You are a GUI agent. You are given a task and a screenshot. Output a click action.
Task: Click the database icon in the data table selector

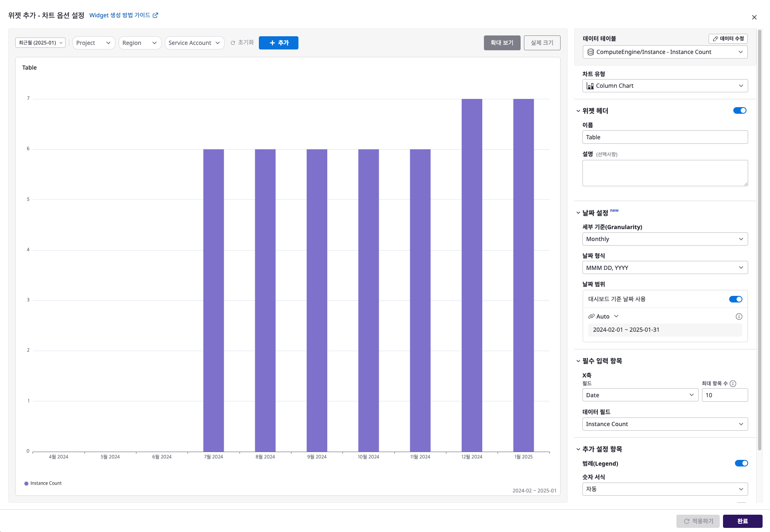pyautogui.click(x=591, y=52)
